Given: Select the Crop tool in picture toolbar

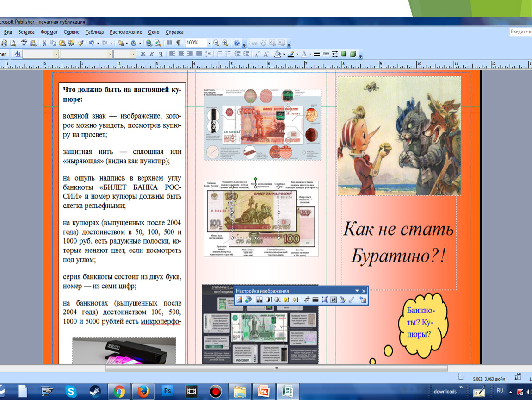Looking at the screenshot, I should 306,300.
